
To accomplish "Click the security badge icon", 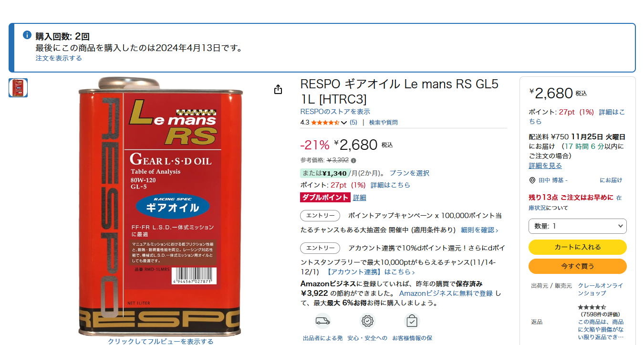I will tap(367, 321).
